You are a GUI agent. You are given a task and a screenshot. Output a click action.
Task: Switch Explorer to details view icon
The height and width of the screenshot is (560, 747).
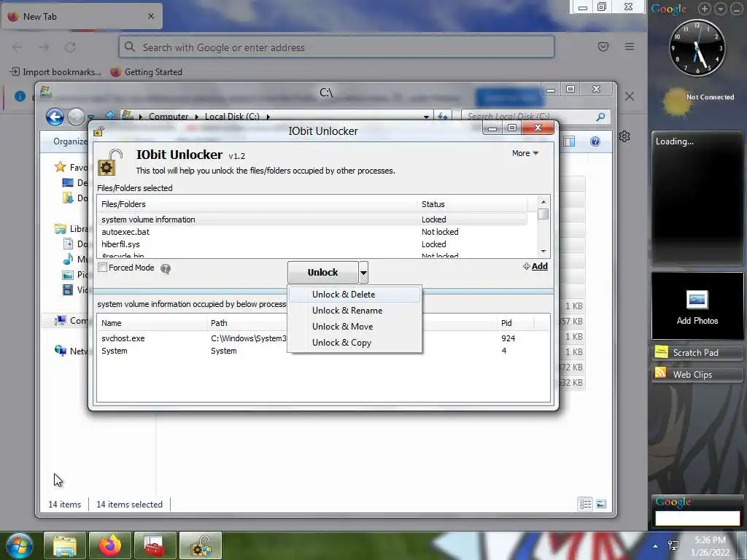pyautogui.click(x=586, y=504)
